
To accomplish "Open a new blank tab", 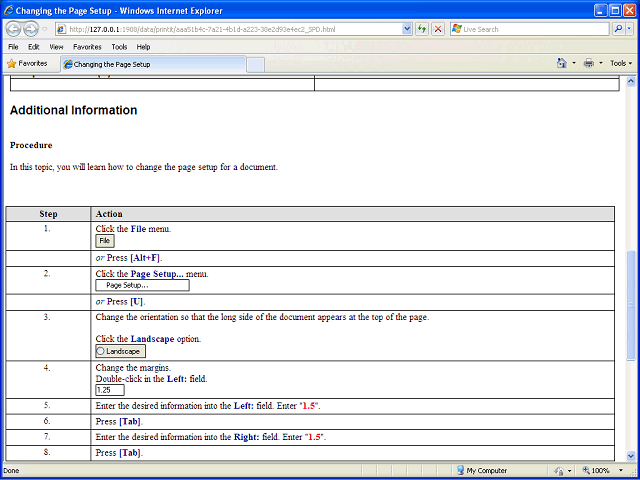I will coord(256,65).
